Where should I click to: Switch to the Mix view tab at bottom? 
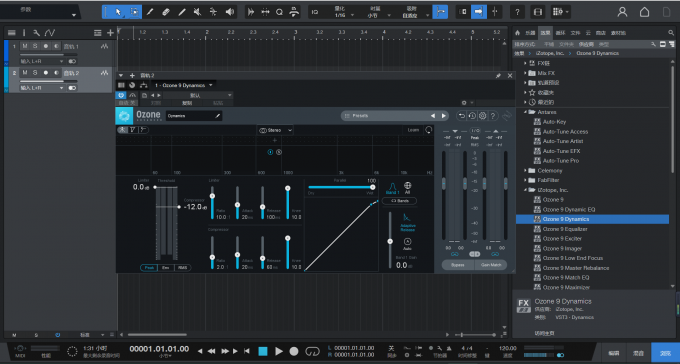click(x=638, y=353)
